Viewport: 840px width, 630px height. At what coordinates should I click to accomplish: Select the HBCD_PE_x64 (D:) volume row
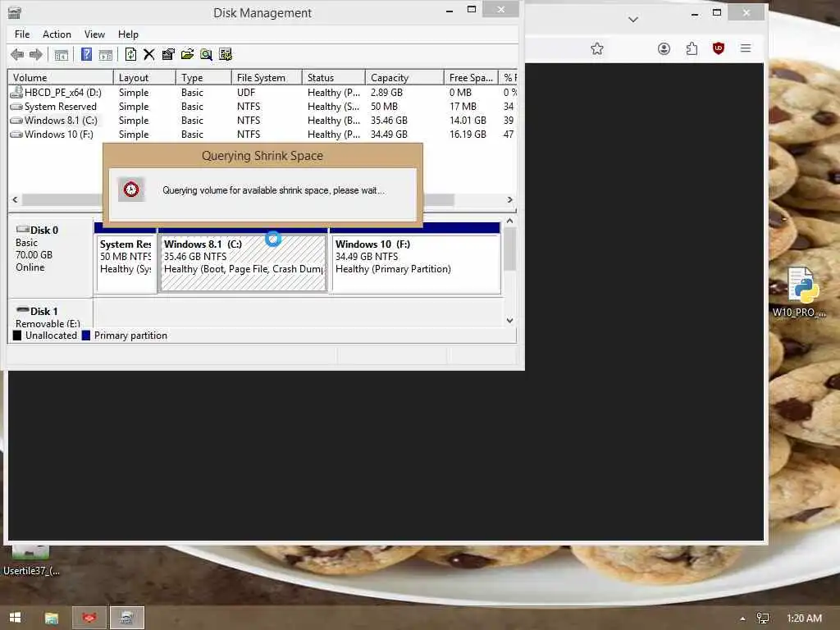click(262, 93)
